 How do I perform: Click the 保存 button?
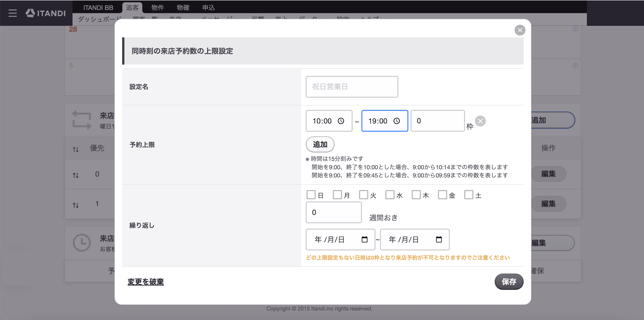point(509,282)
